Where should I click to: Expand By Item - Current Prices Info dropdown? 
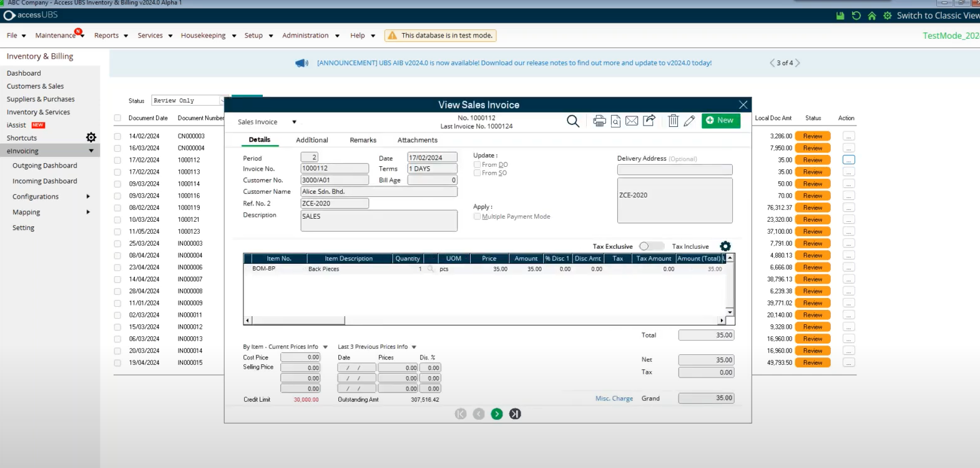pos(325,347)
